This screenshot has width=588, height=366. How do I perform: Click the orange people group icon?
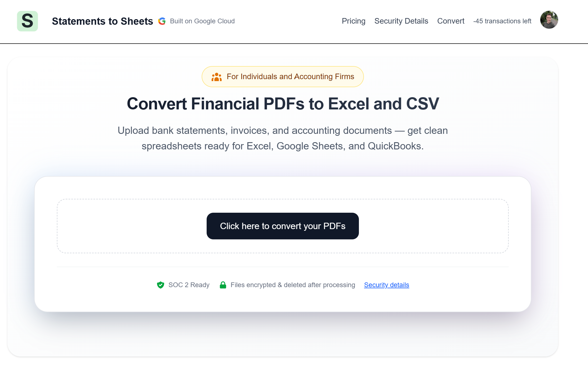pyautogui.click(x=217, y=77)
